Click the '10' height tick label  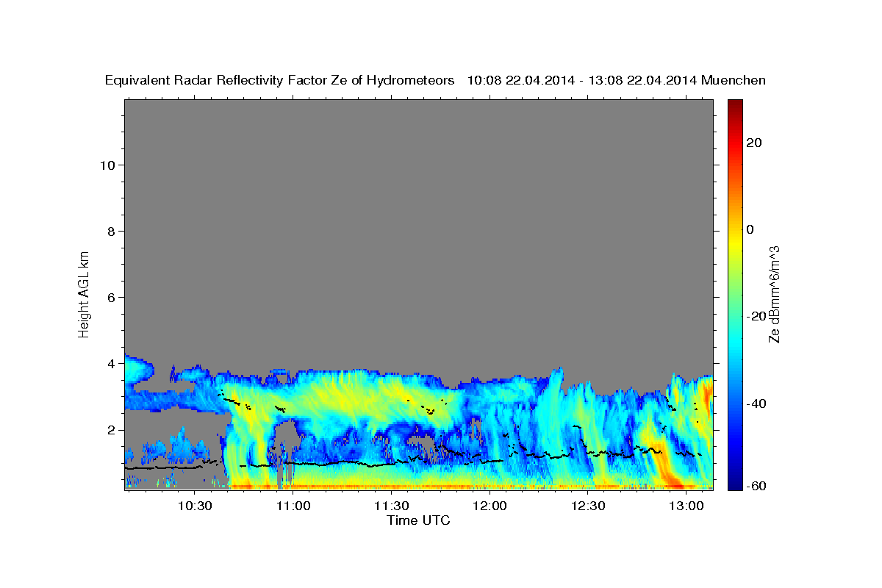tap(107, 165)
